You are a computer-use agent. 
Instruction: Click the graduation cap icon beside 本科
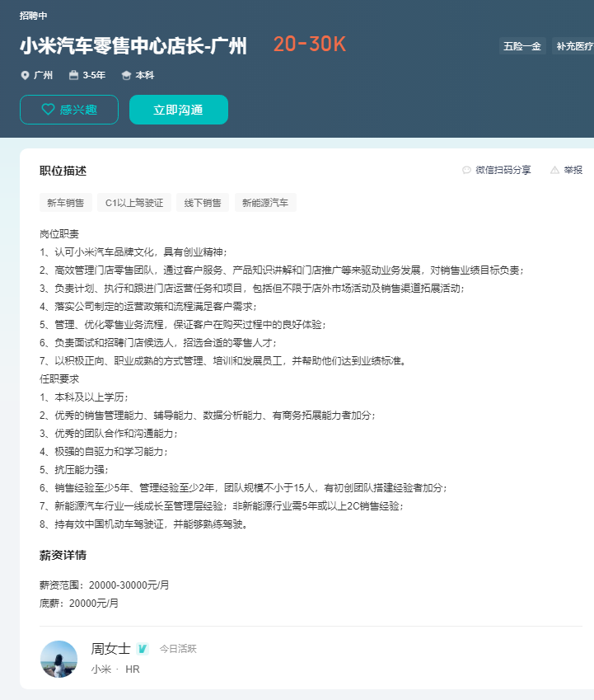[126, 76]
